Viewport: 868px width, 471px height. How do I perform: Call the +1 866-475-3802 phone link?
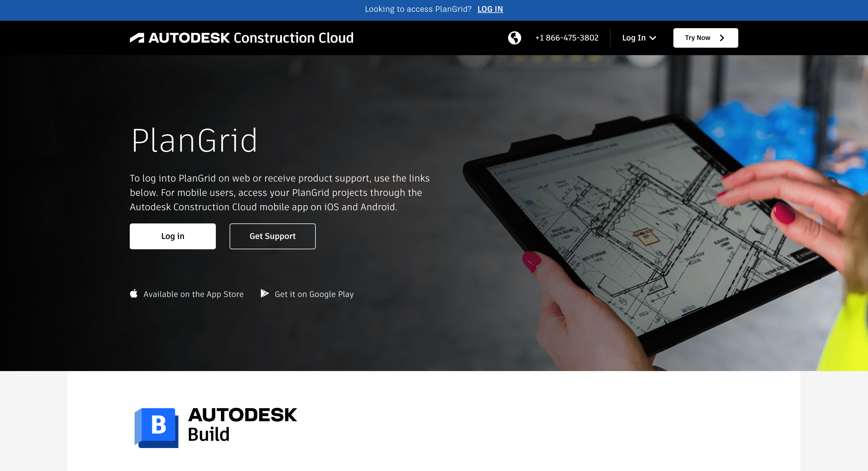567,38
